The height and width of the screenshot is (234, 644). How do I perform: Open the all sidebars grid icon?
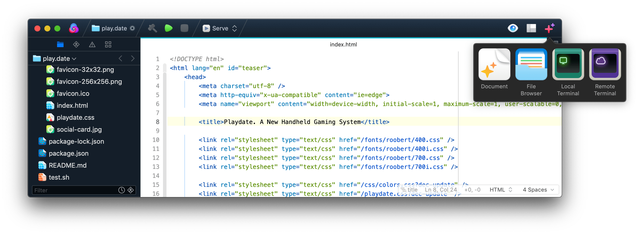pos(108,45)
